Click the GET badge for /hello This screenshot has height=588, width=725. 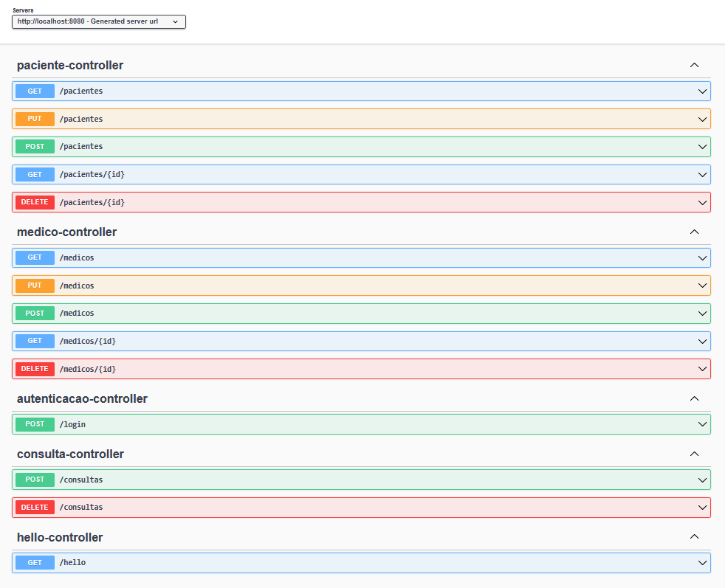(35, 563)
